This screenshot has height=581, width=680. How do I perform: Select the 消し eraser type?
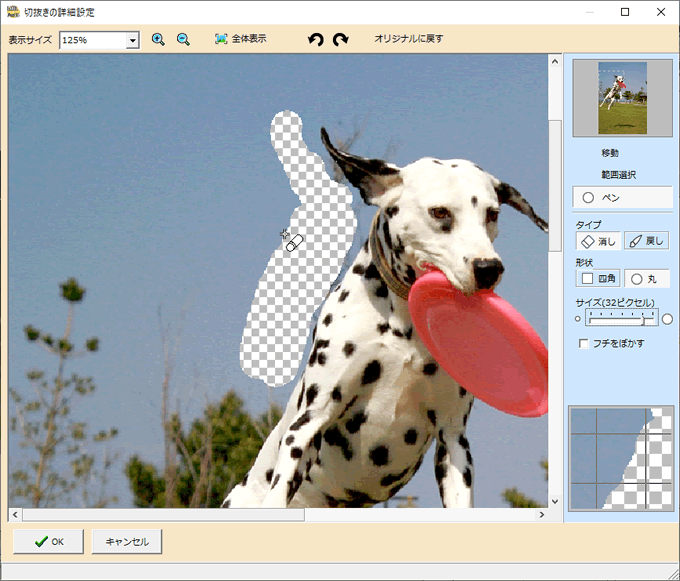pos(598,241)
